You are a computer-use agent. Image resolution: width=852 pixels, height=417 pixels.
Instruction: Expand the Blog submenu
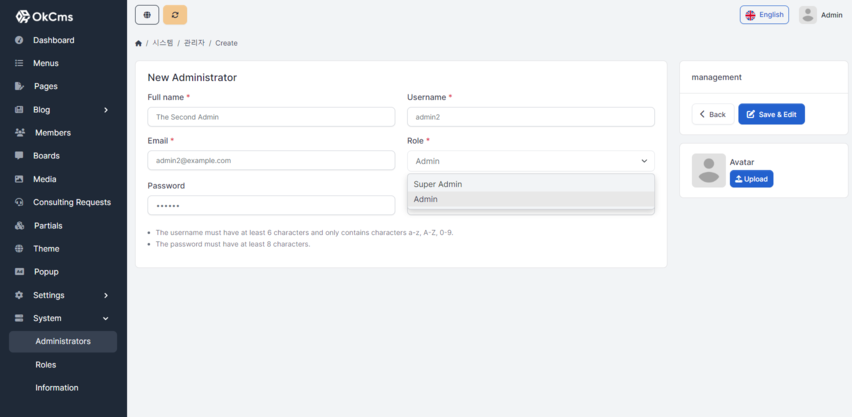click(63, 110)
